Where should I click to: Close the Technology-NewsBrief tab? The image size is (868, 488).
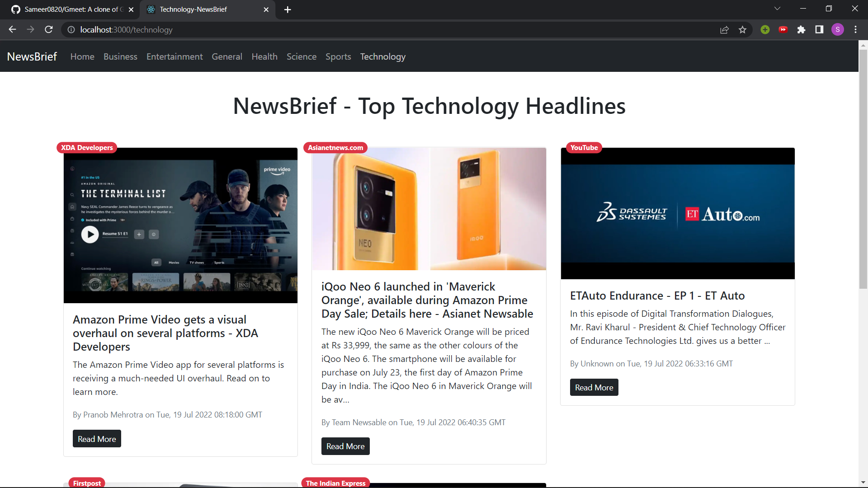click(x=266, y=9)
